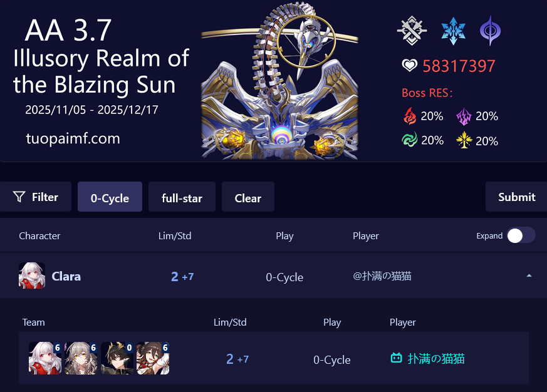Open the Filter options
The image size is (547, 392).
36,197
